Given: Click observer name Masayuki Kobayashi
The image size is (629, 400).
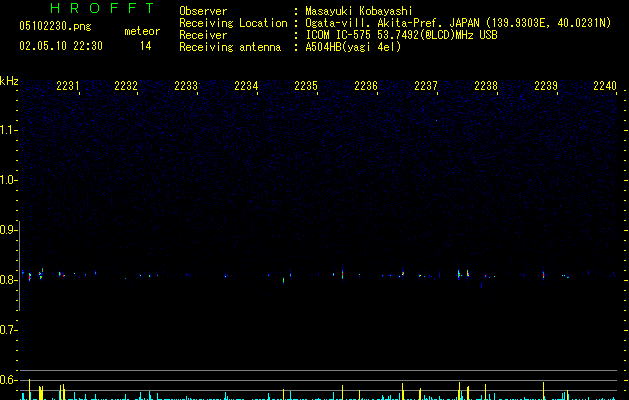Looking at the screenshot, I should [359, 11].
